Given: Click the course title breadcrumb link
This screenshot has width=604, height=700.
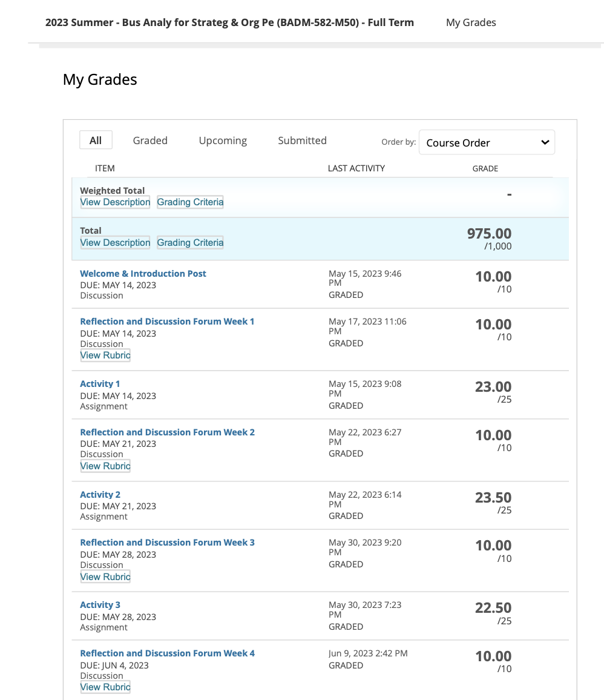Looking at the screenshot, I should tap(229, 22).
